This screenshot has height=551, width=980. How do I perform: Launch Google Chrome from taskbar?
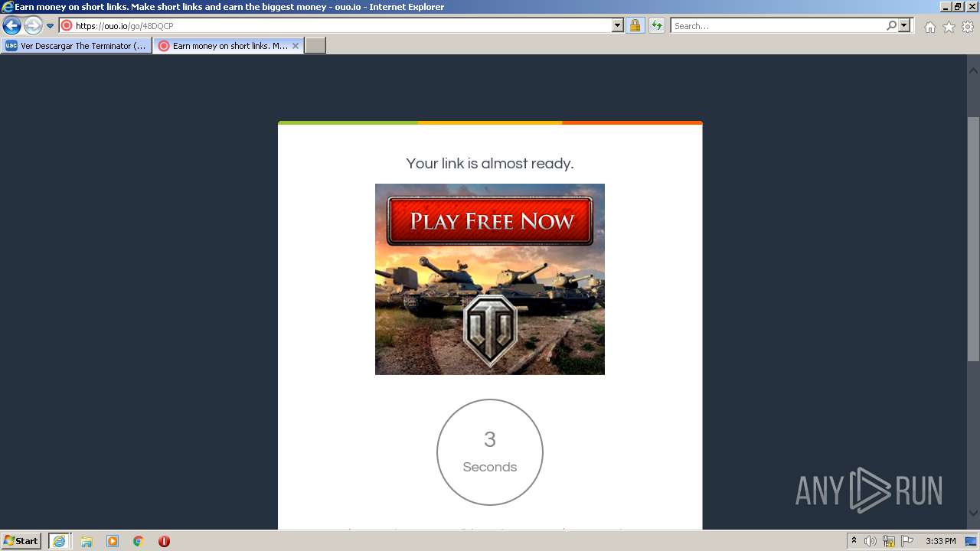point(139,541)
